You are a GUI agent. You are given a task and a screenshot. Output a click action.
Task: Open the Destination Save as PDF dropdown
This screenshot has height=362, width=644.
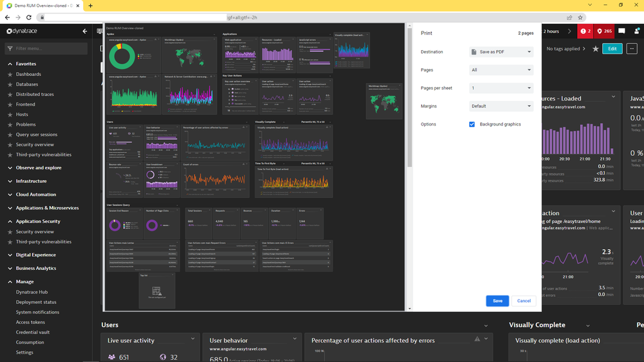tap(501, 52)
